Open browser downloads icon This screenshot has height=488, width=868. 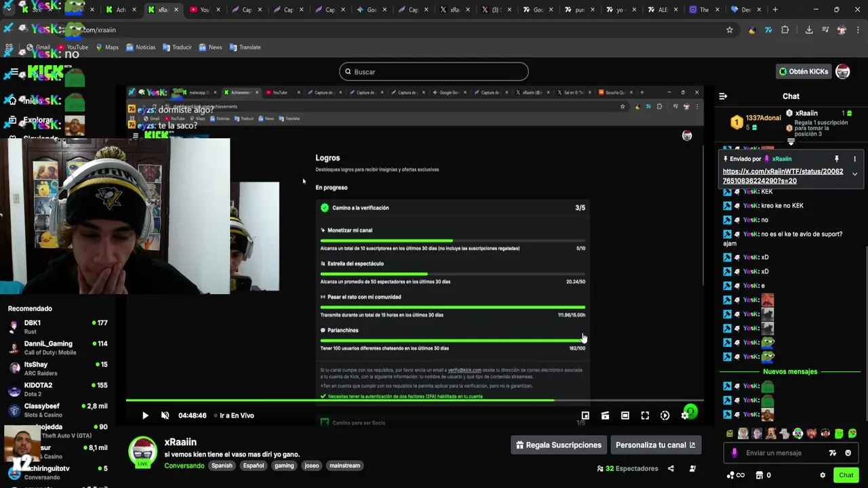(x=809, y=30)
